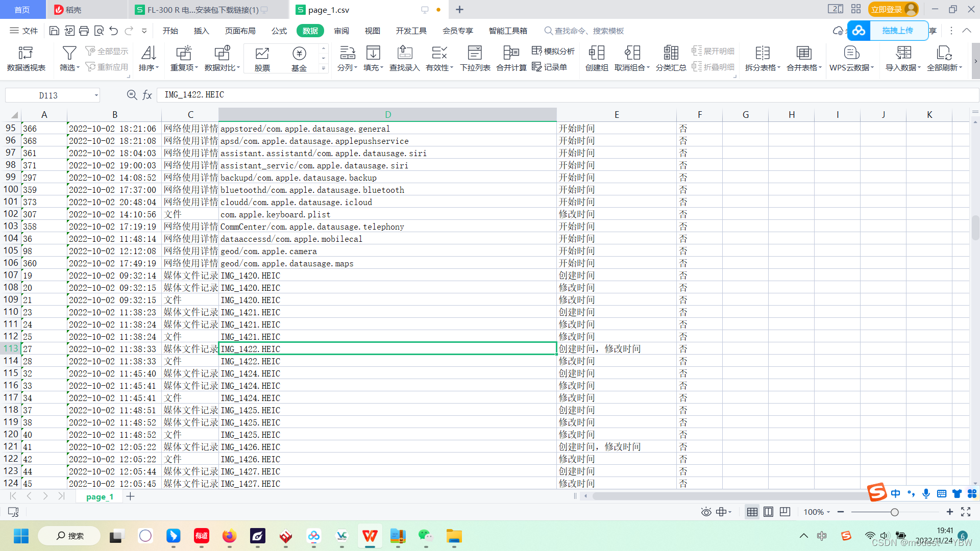The image size is (980, 551).
Task: Open the Review (审阅) ribbon tab
Action: click(x=341, y=31)
